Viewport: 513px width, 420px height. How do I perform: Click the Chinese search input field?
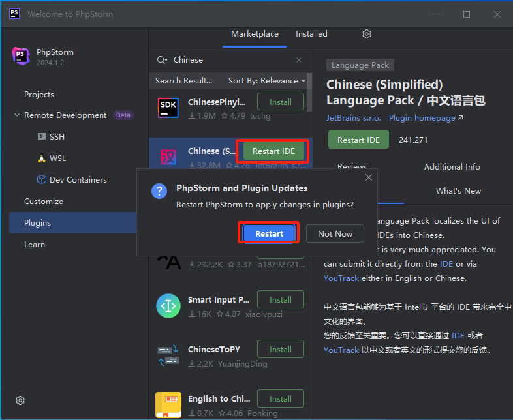point(232,60)
